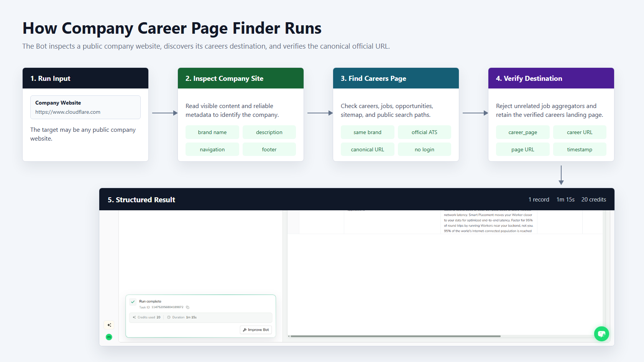Click the "2. Inspect Company Site" header
This screenshot has width=644, height=362.
241,78
